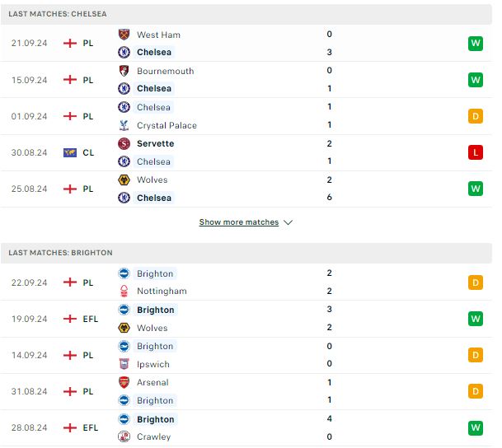The height and width of the screenshot is (448, 502).
Task: Click the Crawley club crest
Action: coord(124,436)
